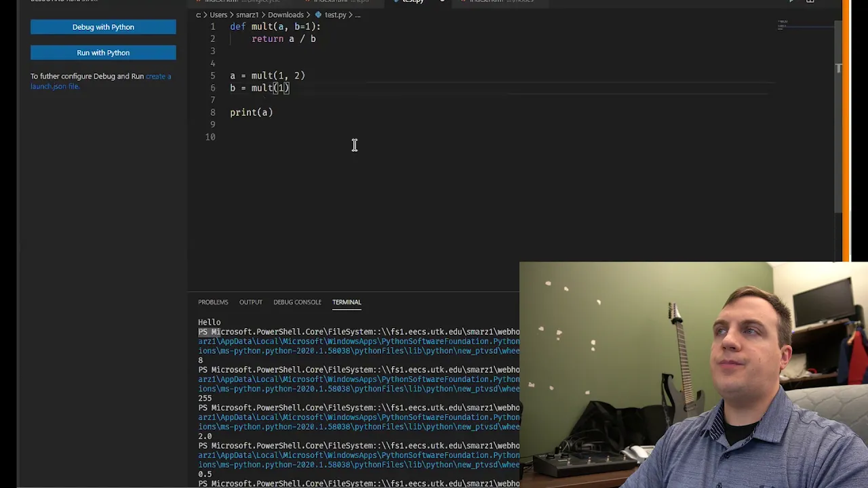Image resolution: width=868 pixels, height=488 pixels.
Task: Click the '0.5' output in the terminal
Action: coord(205,474)
